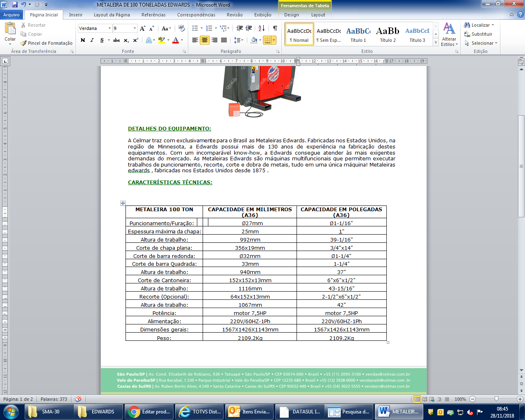Click the justify text alignment icon
Viewport: 525px width, 420px height.
click(x=224, y=40)
